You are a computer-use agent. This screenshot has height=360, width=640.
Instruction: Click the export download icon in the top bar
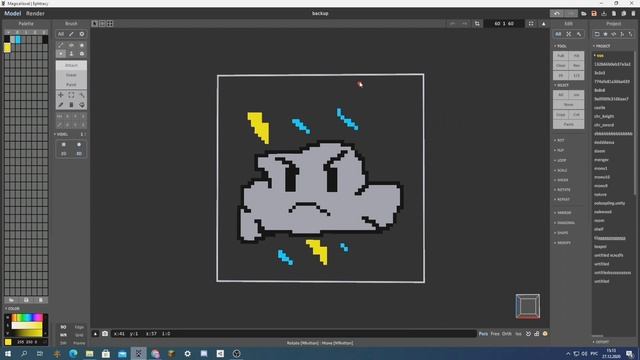pos(604,13)
